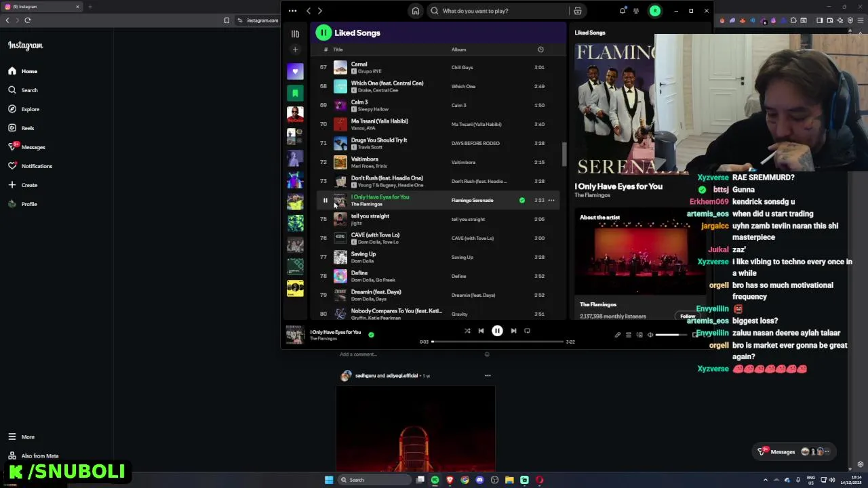Viewport: 868px width, 488px height.
Task: Open Spotify friend activity icon
Action: pyautogui.click(x=636, y=11)
